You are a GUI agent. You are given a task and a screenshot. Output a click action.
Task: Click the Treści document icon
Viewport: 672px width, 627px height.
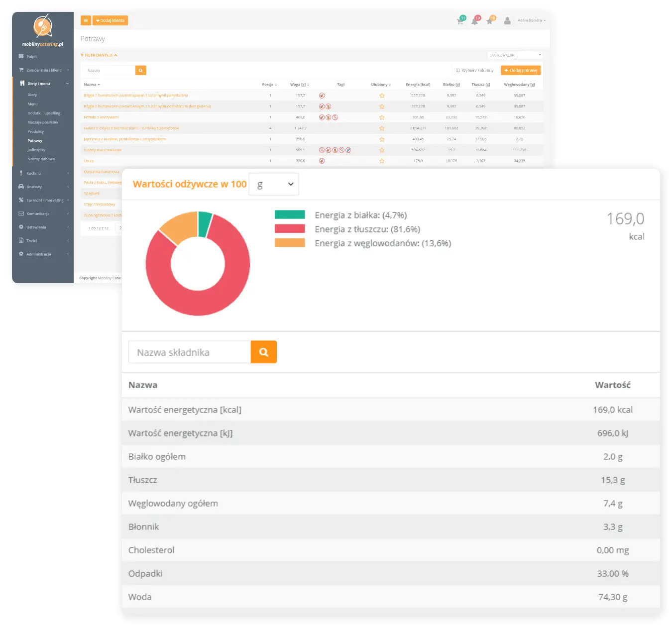coord(21,240)
